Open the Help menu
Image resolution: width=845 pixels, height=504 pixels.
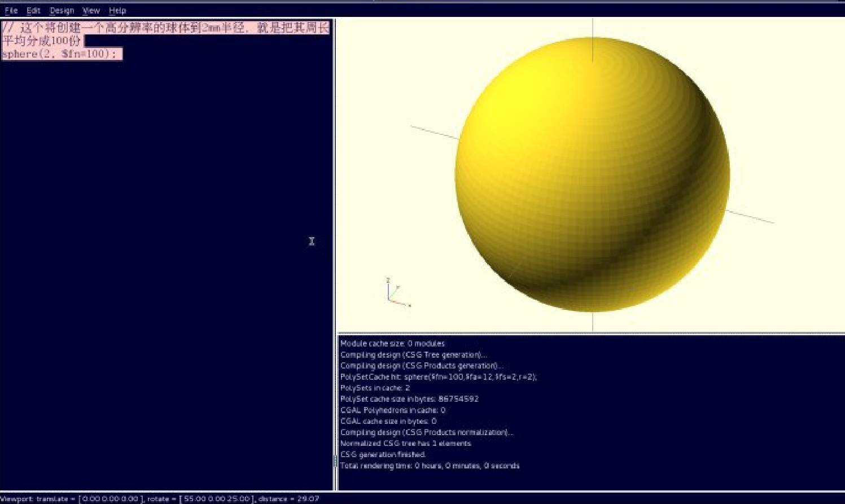(117, 10)
